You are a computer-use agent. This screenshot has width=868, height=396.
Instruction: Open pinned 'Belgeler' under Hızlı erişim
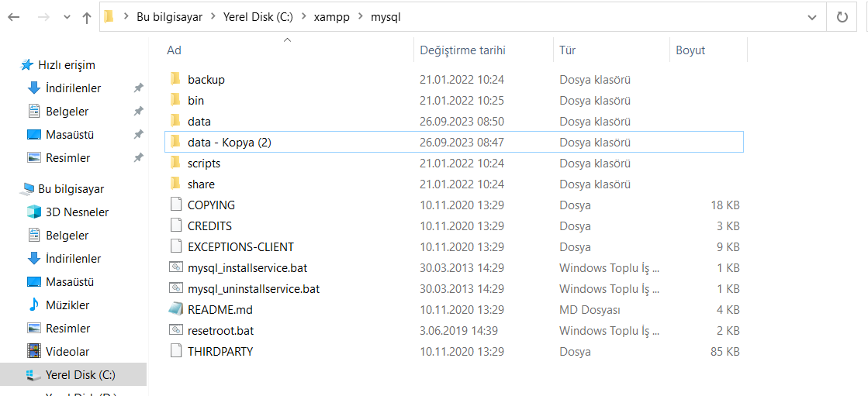[x=67, y=111]
